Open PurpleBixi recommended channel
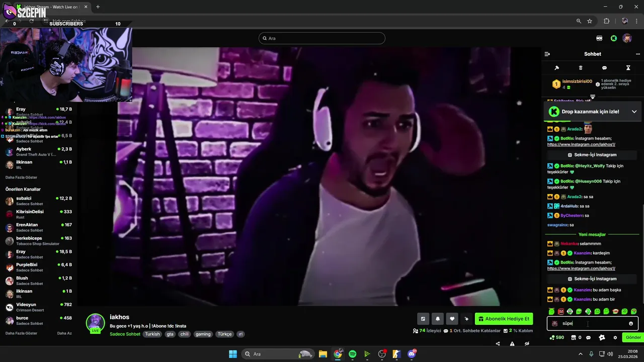This screenshot has height=362, width=644. click(x=39, y=267)
